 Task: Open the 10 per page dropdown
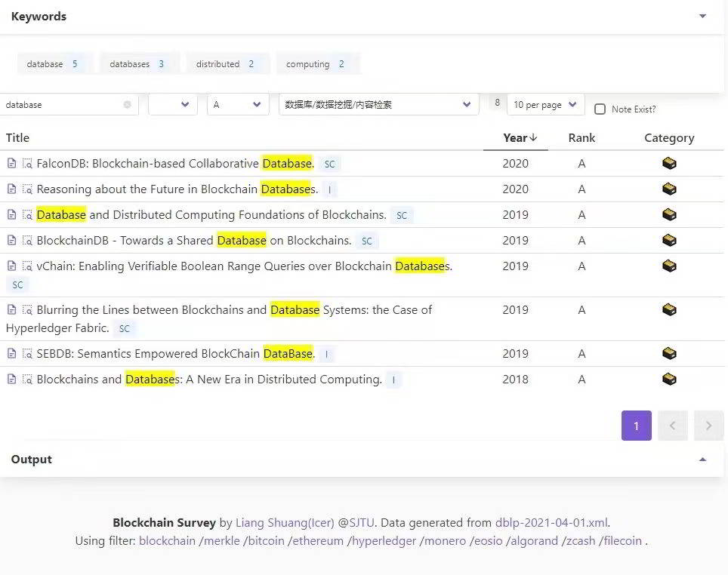[x=545, y=104]
